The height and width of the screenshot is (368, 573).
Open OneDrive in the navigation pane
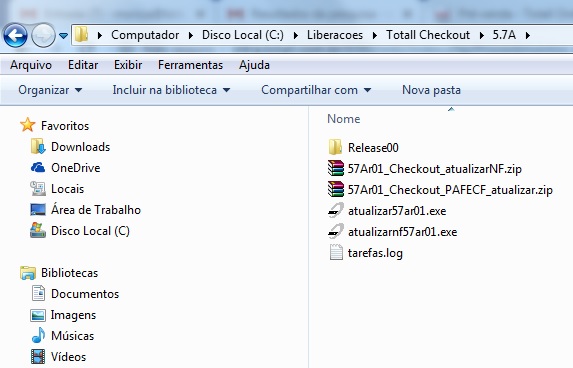pos(76,168)
